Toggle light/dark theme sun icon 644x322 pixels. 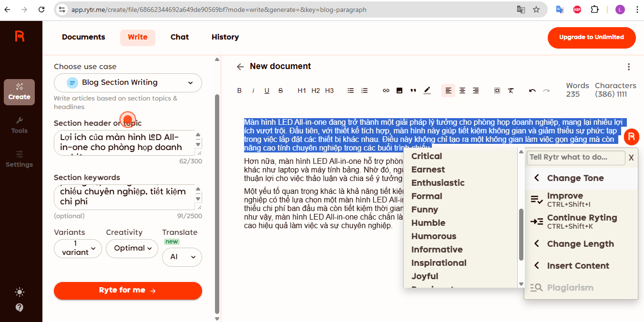pyautogui.click(x=20, y=292)
